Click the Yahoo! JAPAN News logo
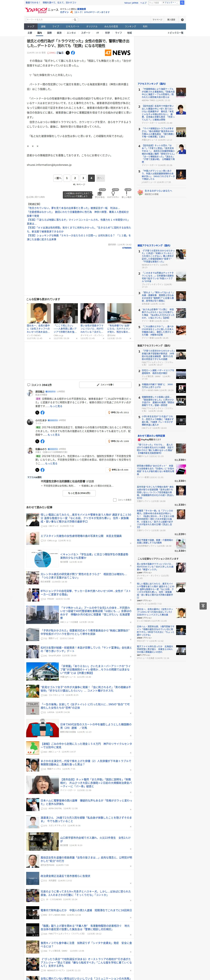The image size is (210, 980). pos(42,10)
